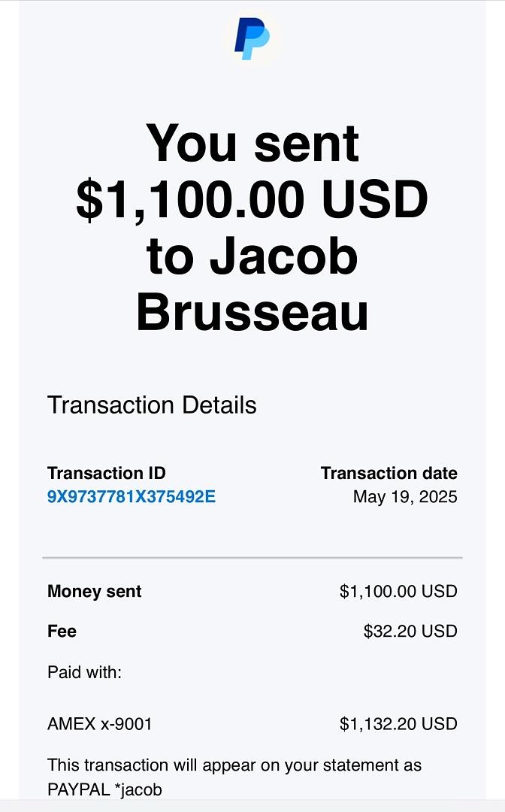Click the $1,132.20 USD total charged

click(398, 724)
